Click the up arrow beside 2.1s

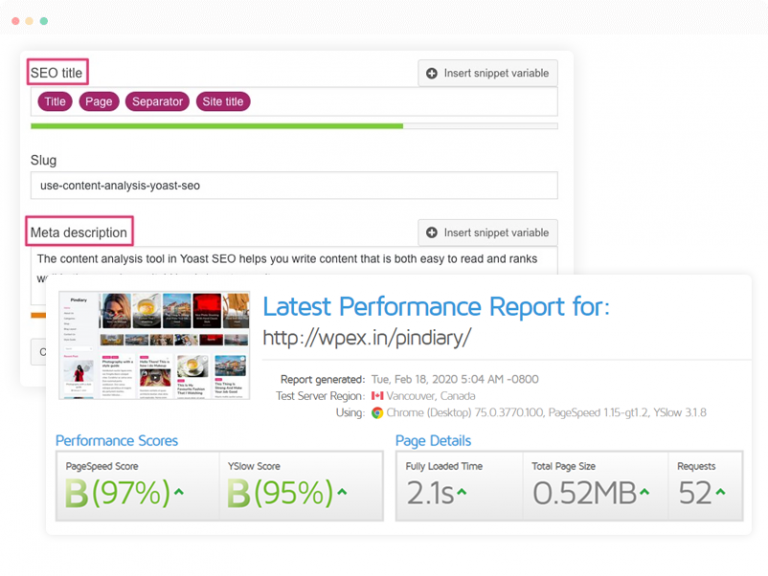point(461,492)
